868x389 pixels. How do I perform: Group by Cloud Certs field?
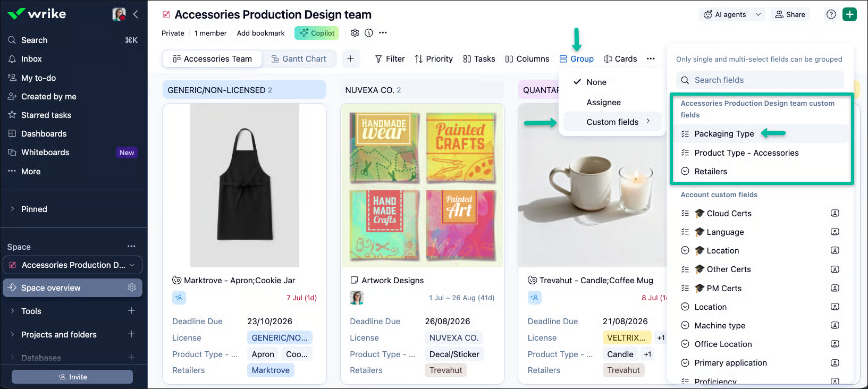point(760,213)
